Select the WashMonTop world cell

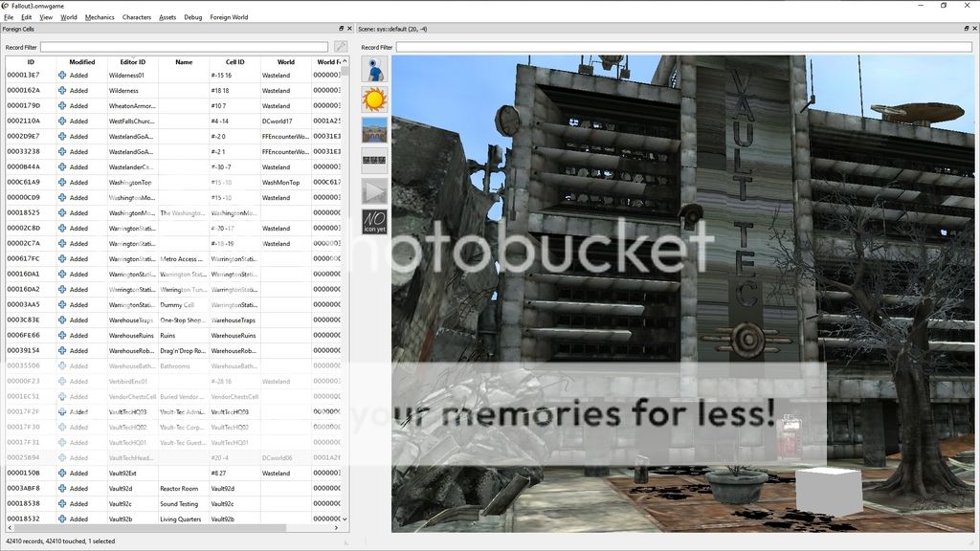[285, 183]
